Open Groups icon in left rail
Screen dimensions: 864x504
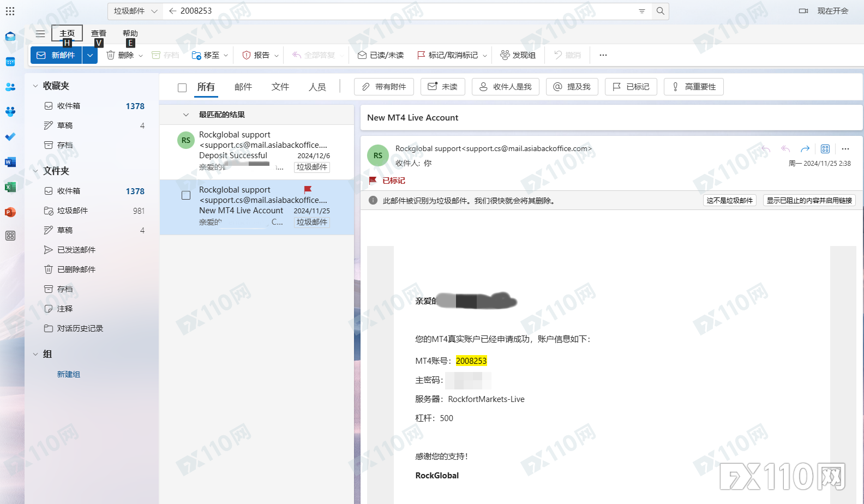pos(10,111)
